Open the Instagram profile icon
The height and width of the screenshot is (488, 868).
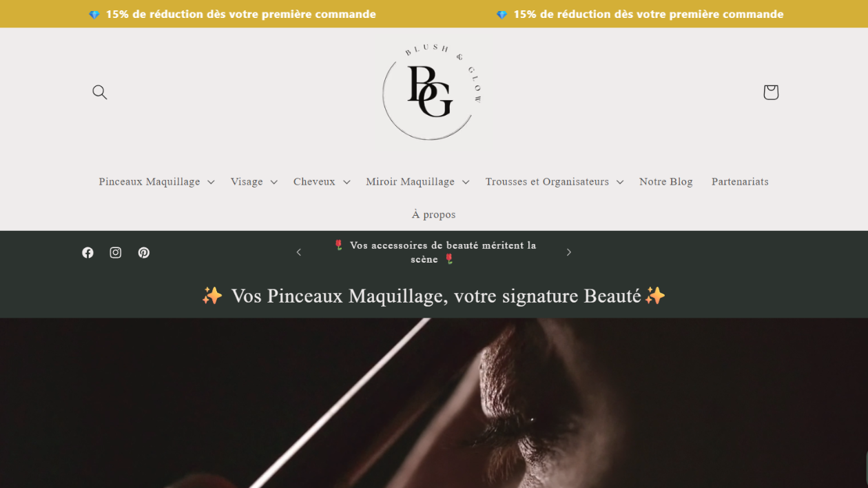116,252
